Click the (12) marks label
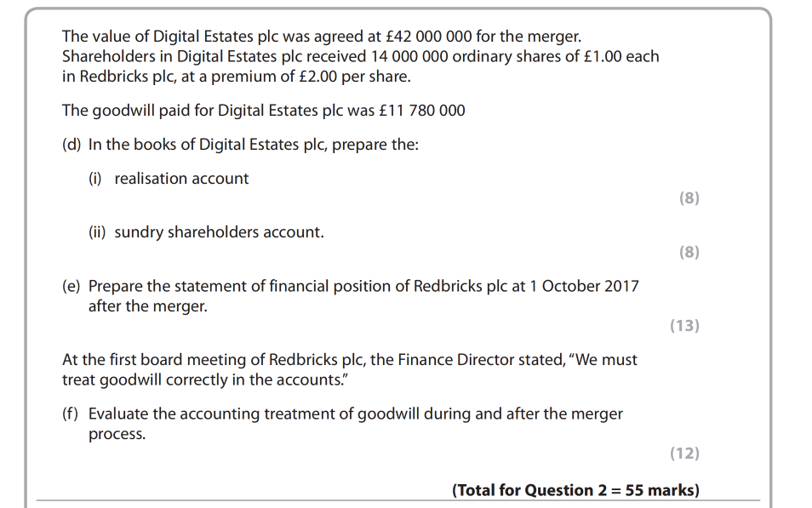 (x=684, y=454)
